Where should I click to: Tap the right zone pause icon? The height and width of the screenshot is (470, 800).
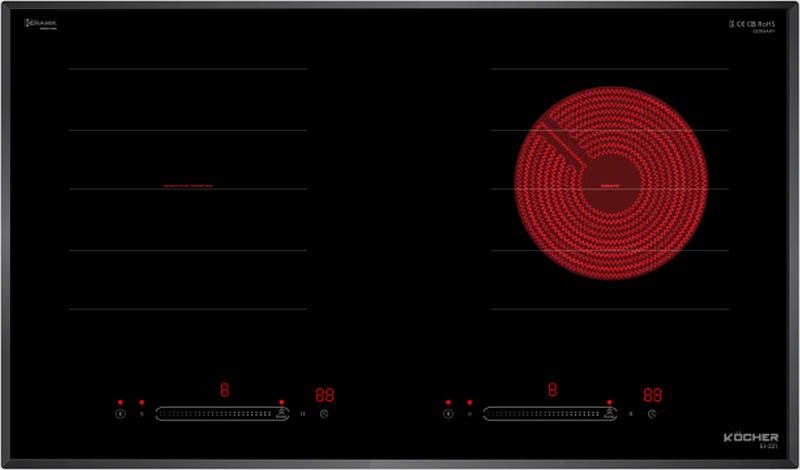pos(631,414)
